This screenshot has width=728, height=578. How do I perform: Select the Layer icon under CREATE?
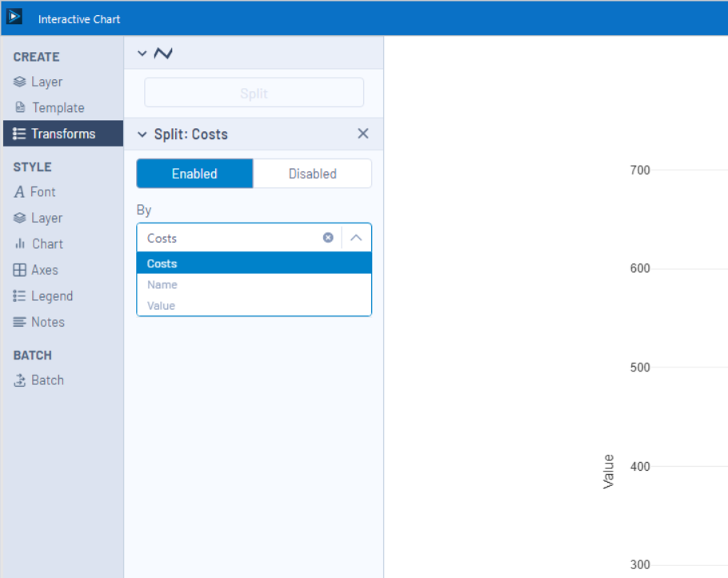coord(20,82)
